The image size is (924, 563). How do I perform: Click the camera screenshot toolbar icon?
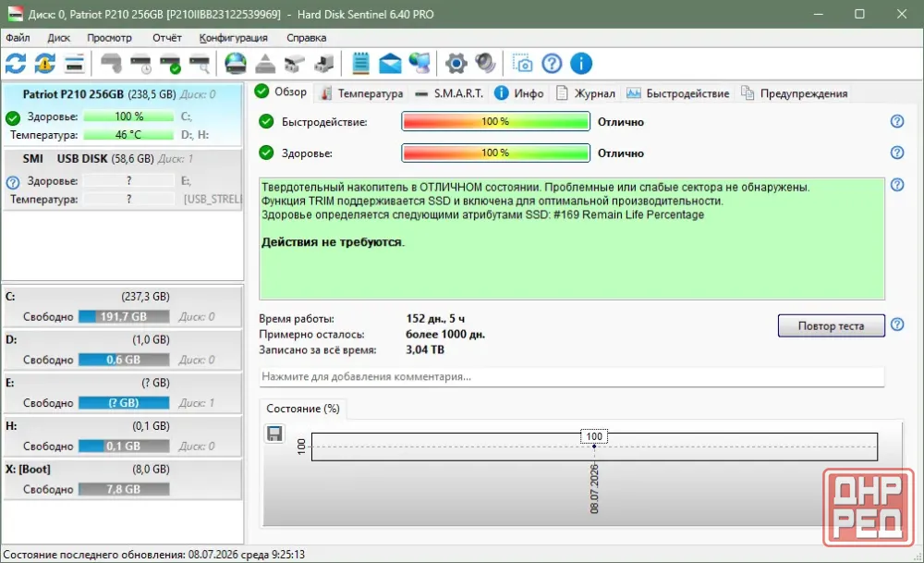tap(522, 64)
